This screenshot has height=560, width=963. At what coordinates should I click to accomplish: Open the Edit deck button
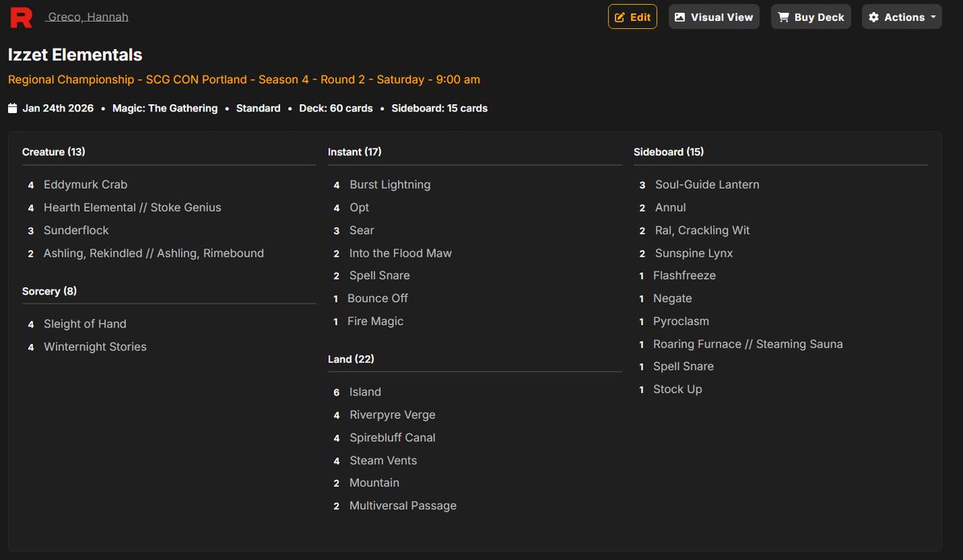tap(632, 17)
